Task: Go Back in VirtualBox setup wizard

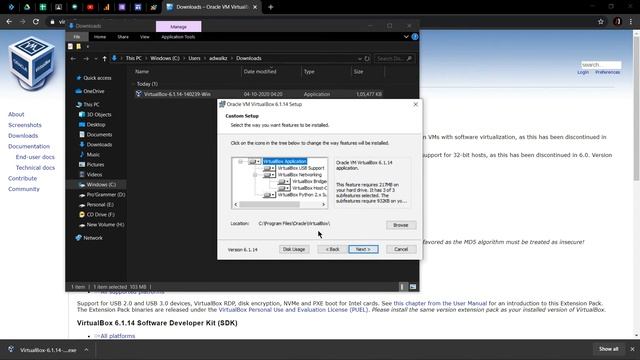Action: pyautogui.click(x=332, y=249)
